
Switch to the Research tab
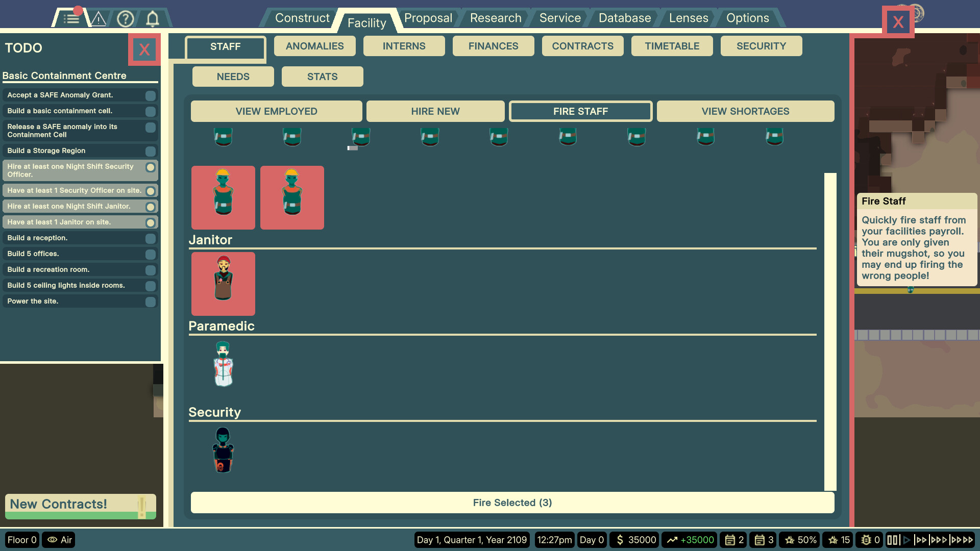(495, 17)
